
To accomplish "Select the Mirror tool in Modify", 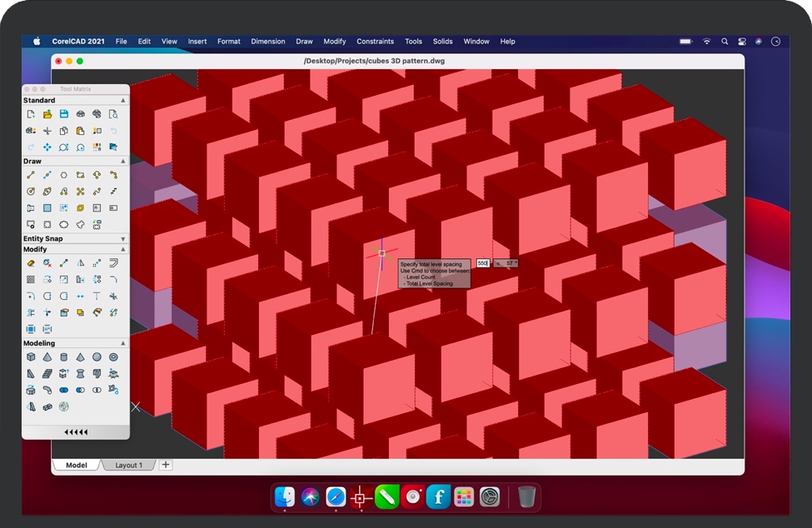I will tap(80, 263).
